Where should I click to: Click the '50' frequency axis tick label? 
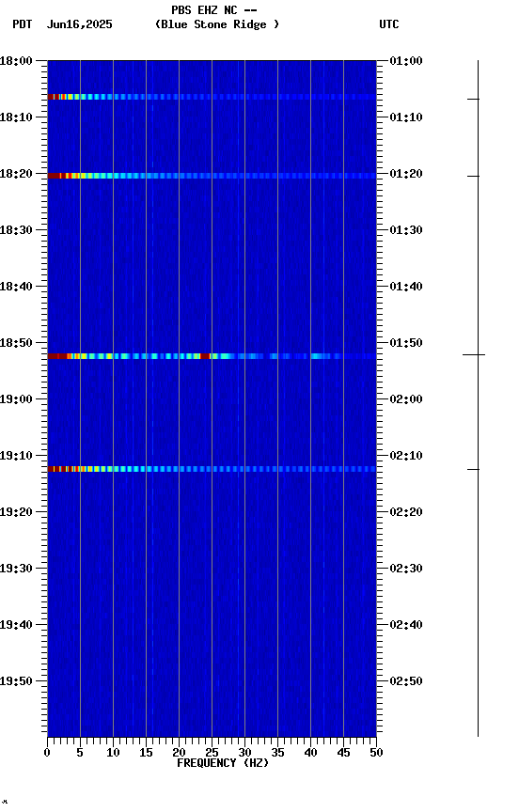(x=376, y=753)
